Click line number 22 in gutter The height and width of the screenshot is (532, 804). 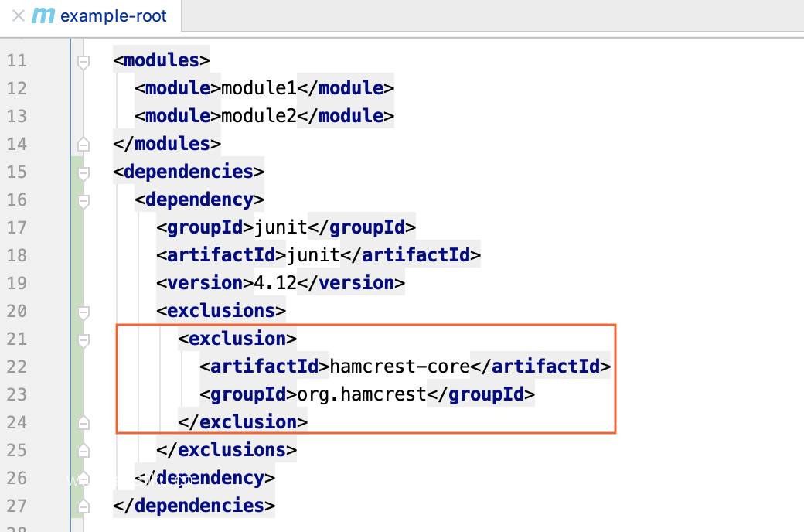point(16,367)
